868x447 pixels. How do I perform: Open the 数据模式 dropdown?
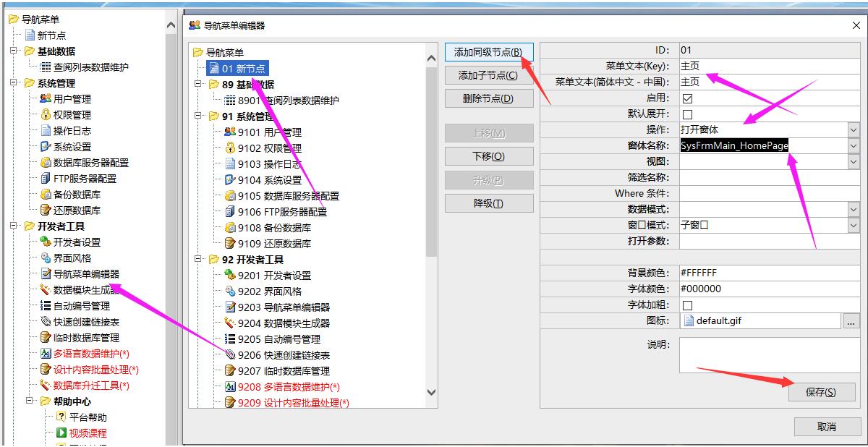(x=854, y=210)
